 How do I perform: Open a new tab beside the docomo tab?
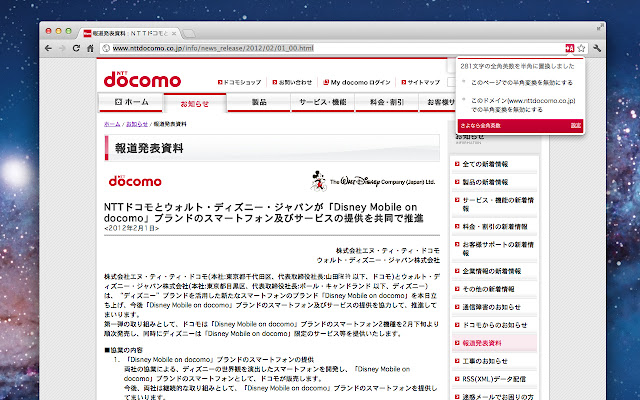pyautogui.click(x=189, y=33)
